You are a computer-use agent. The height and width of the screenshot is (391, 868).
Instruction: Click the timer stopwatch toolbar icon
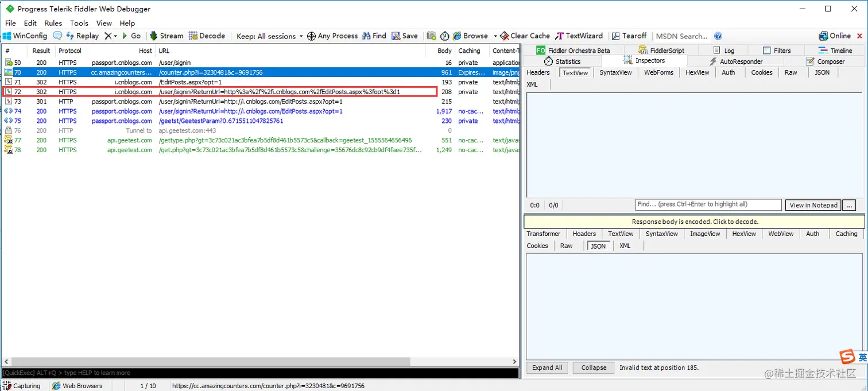445,36
